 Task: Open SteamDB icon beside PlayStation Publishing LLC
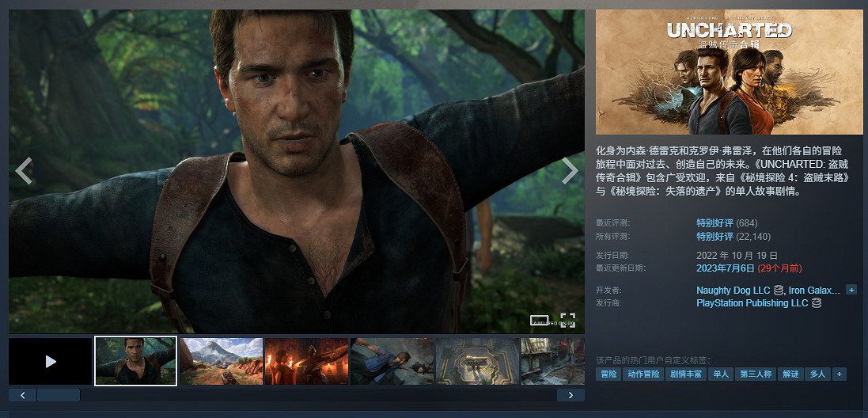816,303
